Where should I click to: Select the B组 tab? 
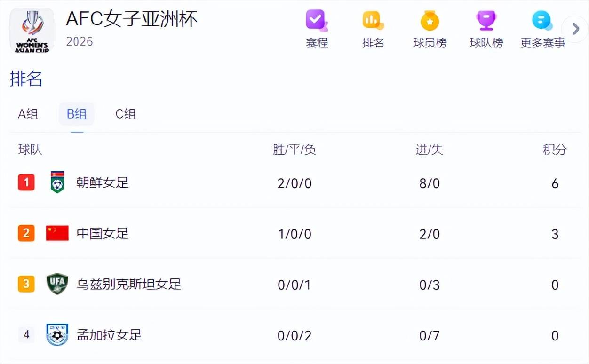point(77,114)
